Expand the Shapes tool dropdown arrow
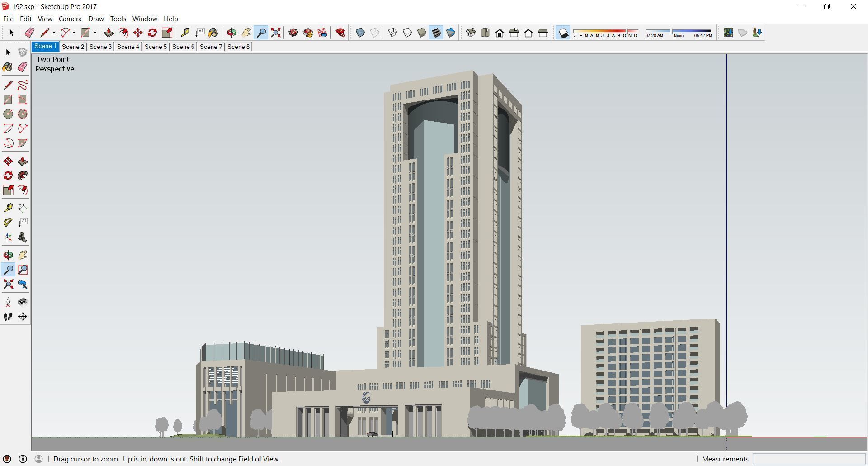 94,33
